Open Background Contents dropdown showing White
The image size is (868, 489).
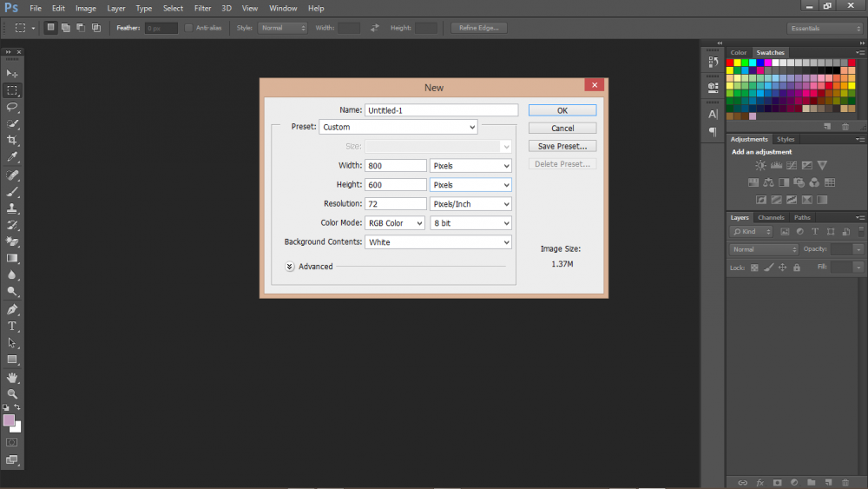pos(437,242)
